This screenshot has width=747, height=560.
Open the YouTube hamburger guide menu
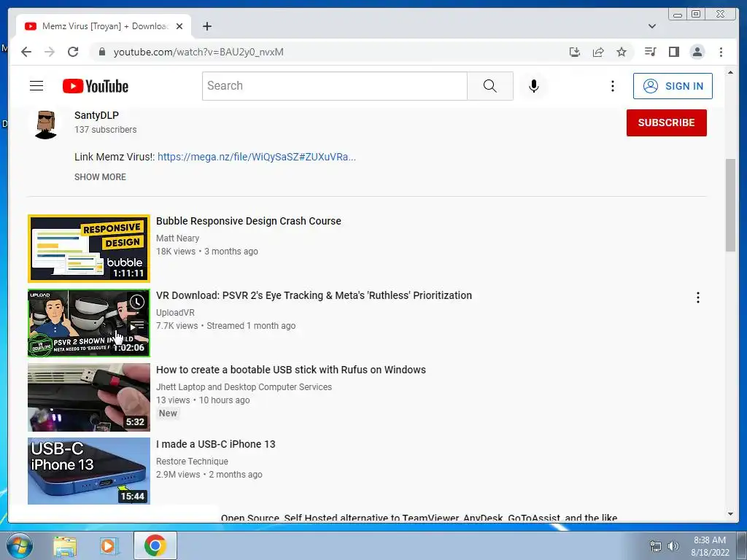36,86
